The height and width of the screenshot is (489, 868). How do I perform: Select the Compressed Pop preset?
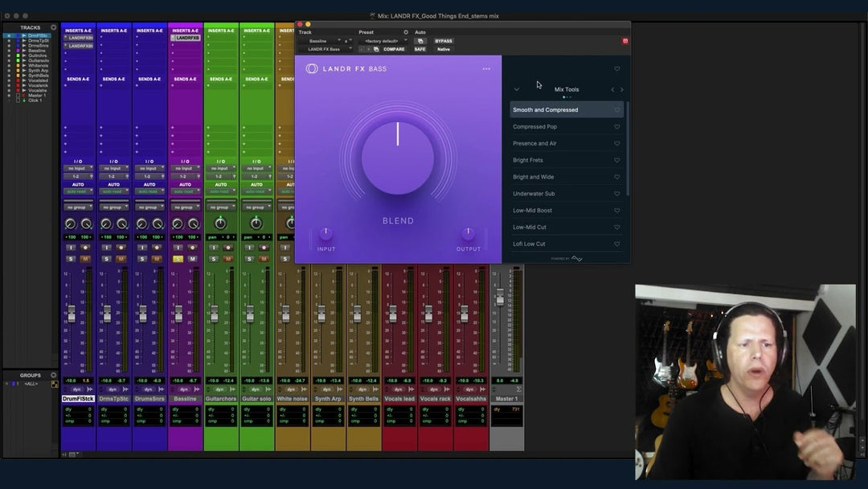tap(567, 127)
